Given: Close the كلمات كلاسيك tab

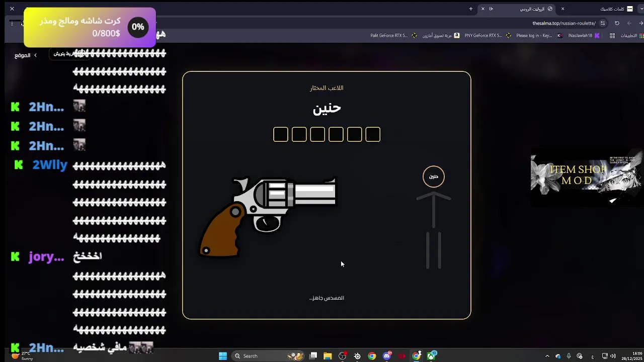Looking at the screenshot, I should coord(562,9).
